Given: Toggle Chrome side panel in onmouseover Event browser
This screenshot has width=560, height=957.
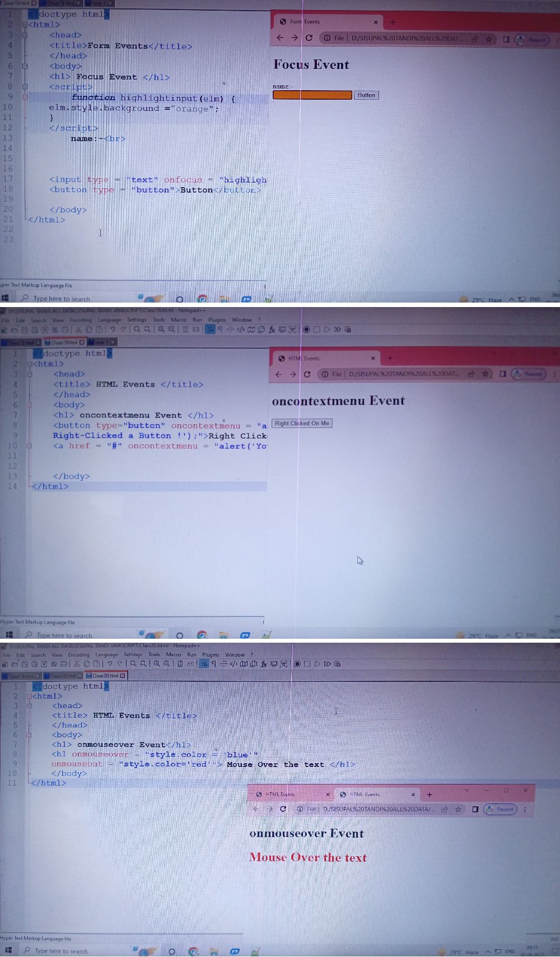Looking at the screenshot, I should [x=475, y=809].
